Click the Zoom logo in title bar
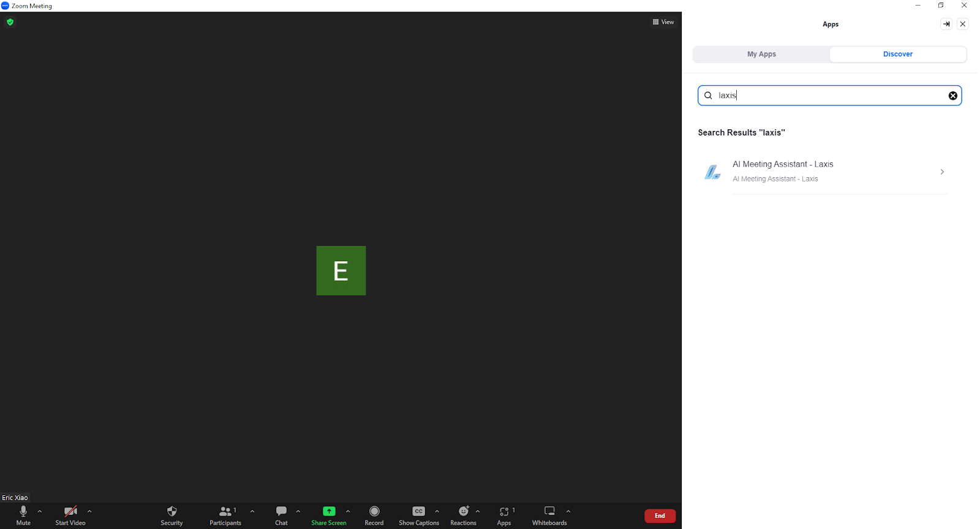This screenshot has width=980, height=529. click(x=5, y=6)
